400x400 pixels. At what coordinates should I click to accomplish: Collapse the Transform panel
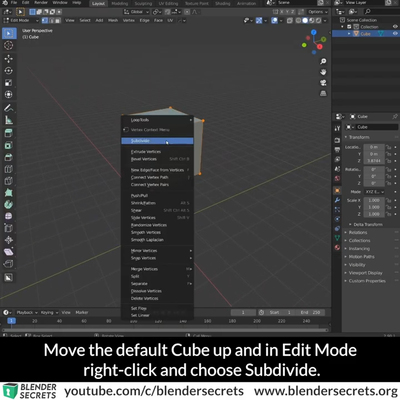[359, 137]
